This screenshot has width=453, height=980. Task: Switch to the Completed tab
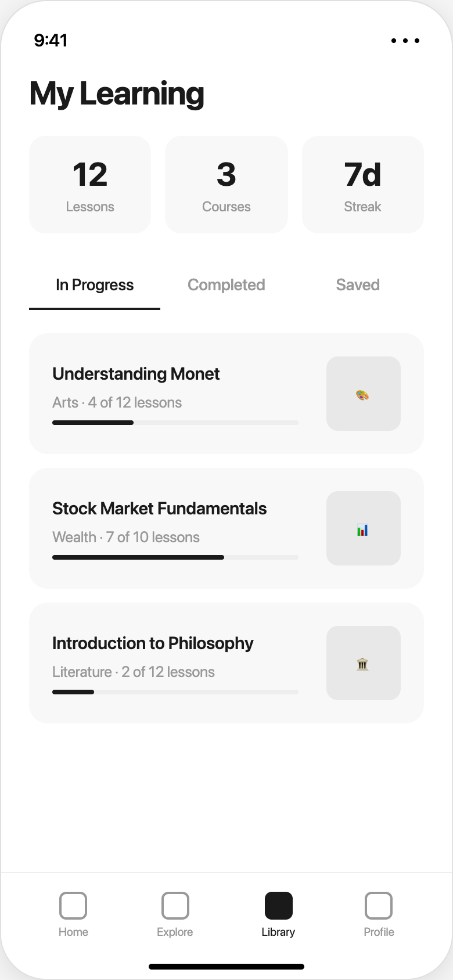coord(226,285)
